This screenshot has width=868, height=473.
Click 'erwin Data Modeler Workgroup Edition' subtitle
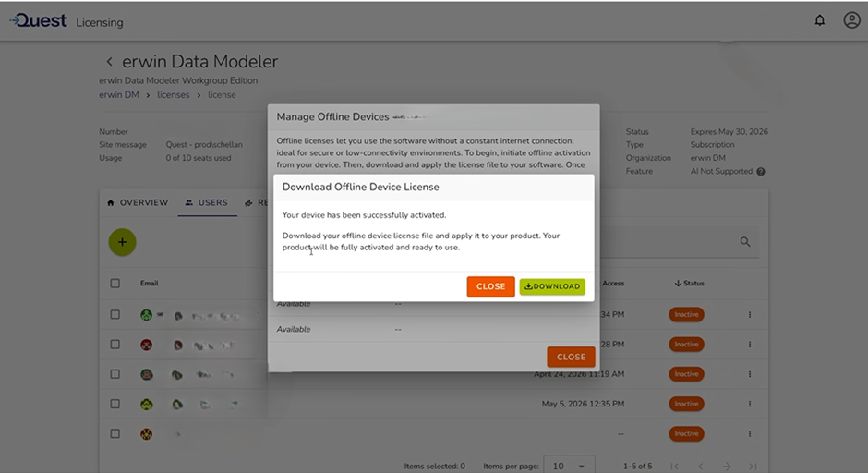pos(178,80)
